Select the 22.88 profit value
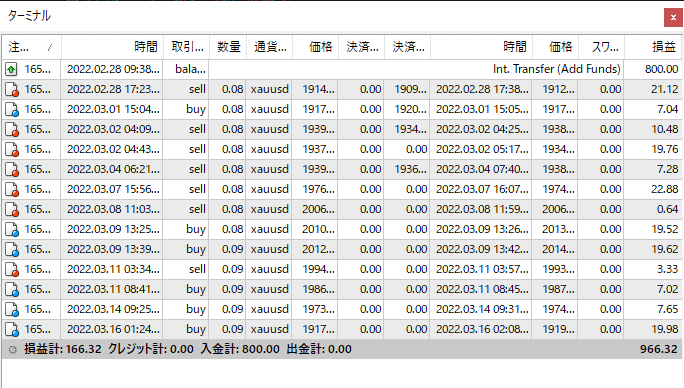Viewport: 684px width, 388px height. tap(664, 189)
